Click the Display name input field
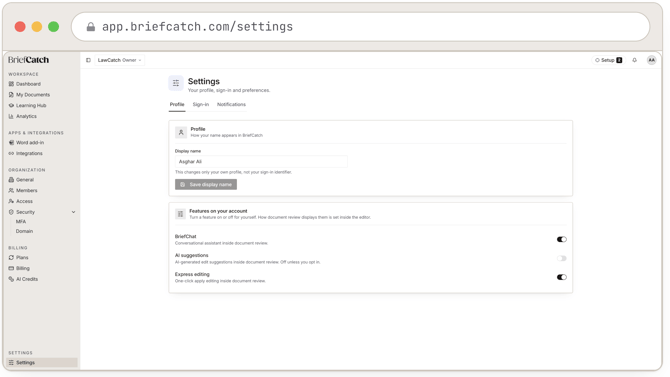Image resolution: width=670 pixels, height=377 pixels. pos(261,162)
